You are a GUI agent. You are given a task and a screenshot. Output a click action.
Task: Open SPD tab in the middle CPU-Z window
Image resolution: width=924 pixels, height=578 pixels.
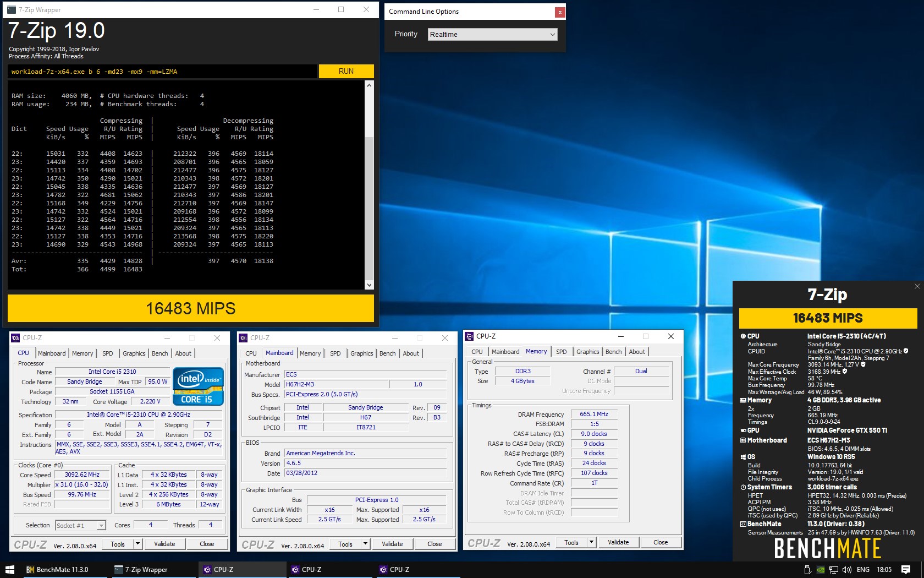335,353
